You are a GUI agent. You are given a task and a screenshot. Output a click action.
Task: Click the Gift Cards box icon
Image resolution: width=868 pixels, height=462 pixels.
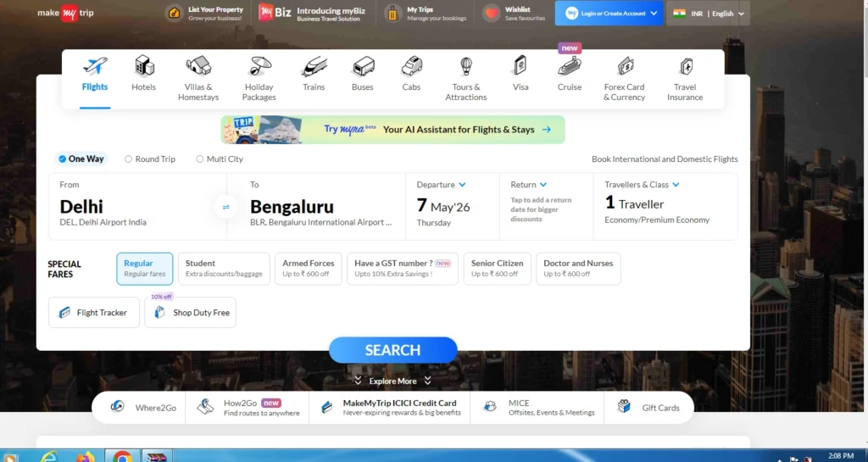624,407
